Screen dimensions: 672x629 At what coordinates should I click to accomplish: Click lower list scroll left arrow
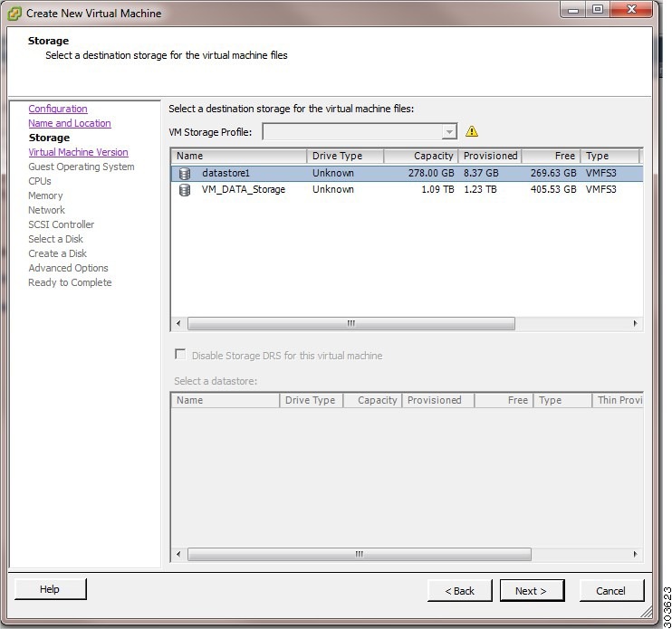click(178, 554)
